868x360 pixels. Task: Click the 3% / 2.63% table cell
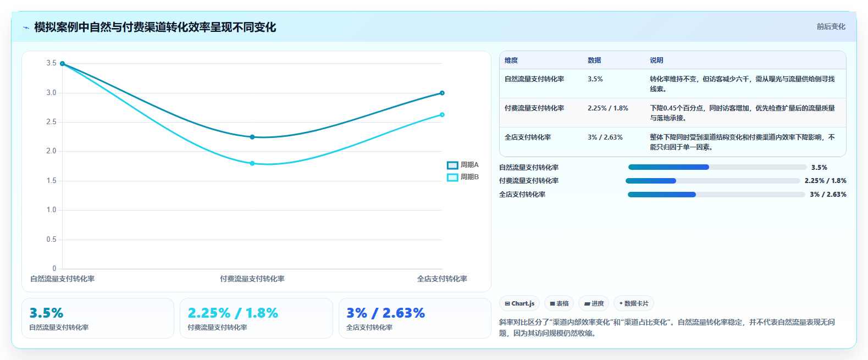[x=605, y=137]
